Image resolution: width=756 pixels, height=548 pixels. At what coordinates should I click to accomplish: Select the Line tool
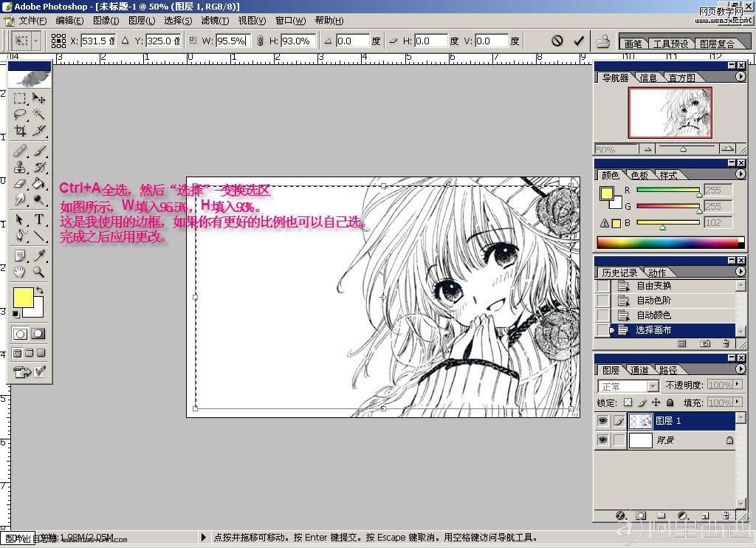[39, 236]
